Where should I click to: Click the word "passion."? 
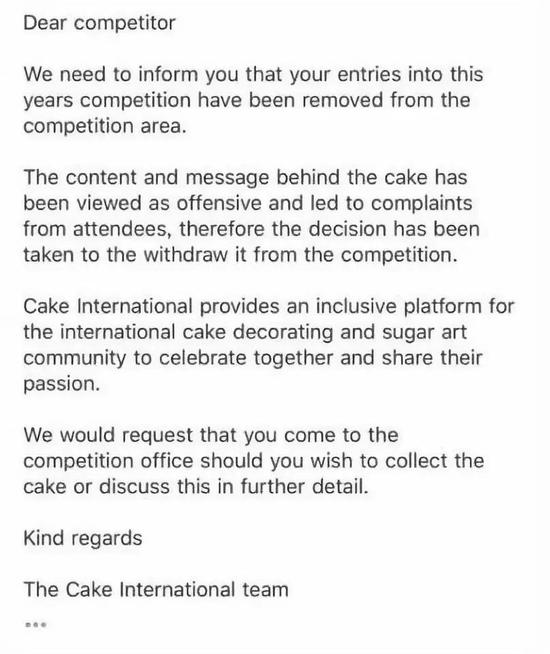(62, 384)
